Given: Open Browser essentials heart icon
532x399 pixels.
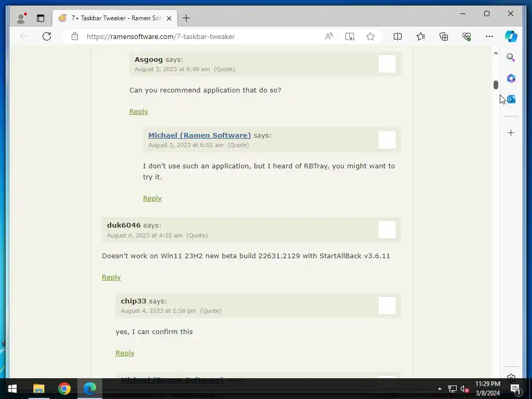Looking at the screenshot, I should click(x=467, y=36).
